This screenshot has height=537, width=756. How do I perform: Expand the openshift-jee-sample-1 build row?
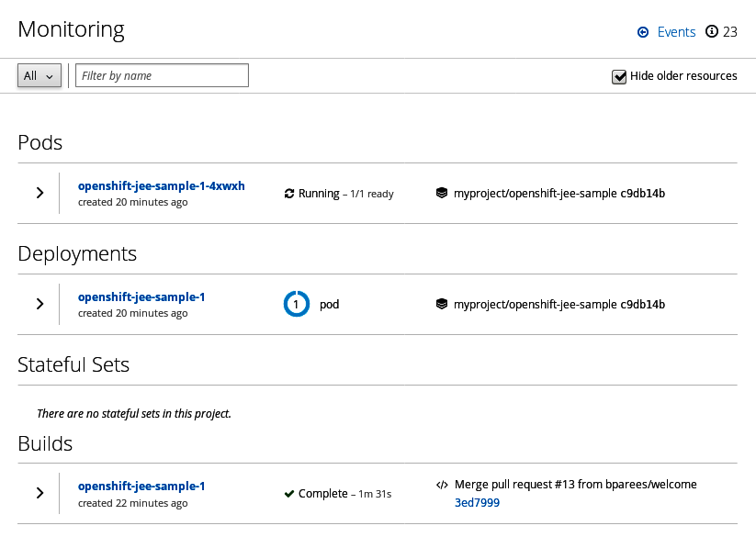pos(39,493)
